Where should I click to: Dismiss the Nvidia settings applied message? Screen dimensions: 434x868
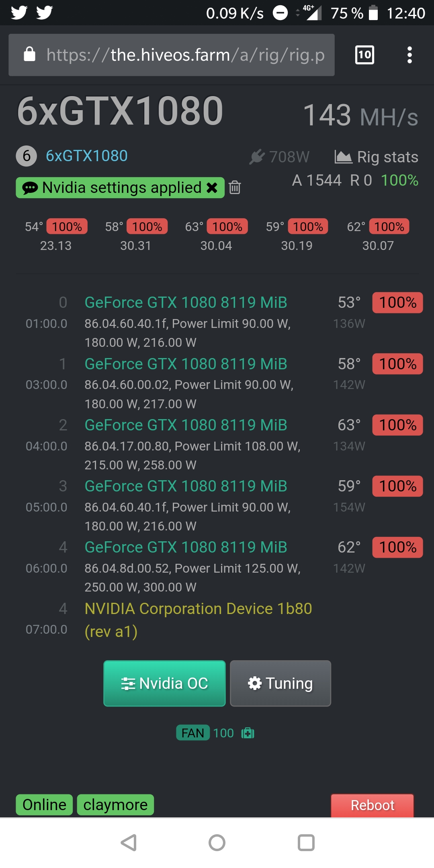coord(212,188)
